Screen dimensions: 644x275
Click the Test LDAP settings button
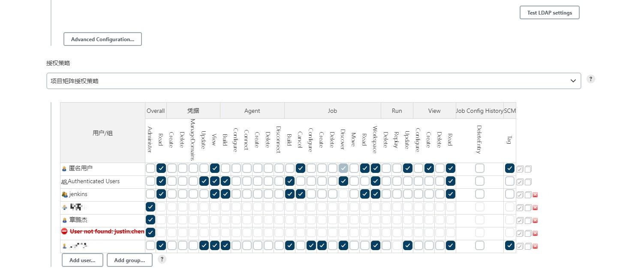pyautogui.click(x=549, y=13)
